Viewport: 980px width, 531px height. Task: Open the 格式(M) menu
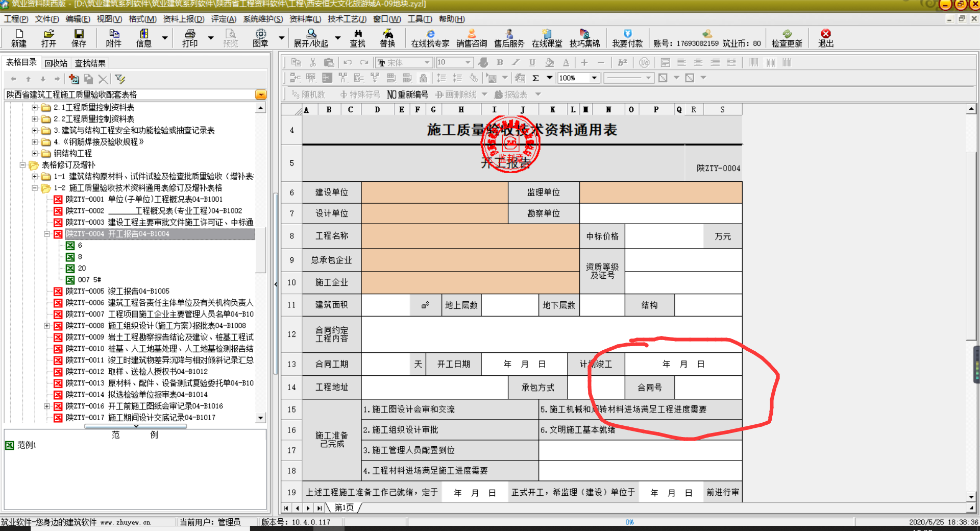coord(142,19)
